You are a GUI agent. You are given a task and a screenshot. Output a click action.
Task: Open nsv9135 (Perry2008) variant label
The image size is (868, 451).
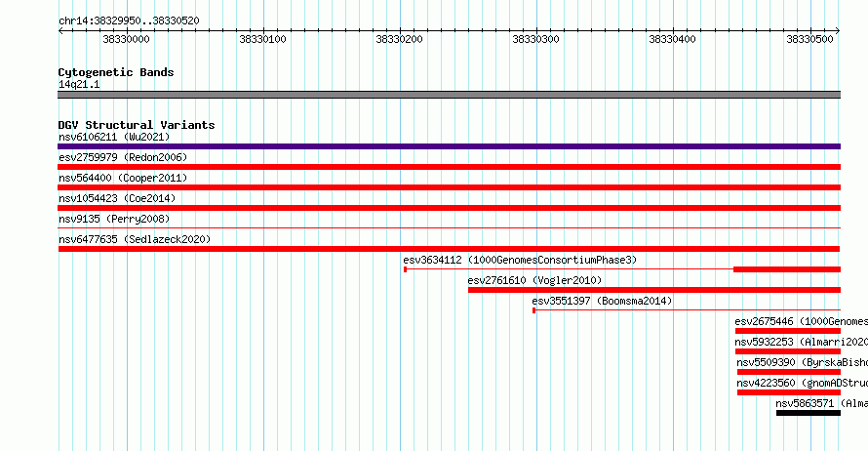point(114,219)
